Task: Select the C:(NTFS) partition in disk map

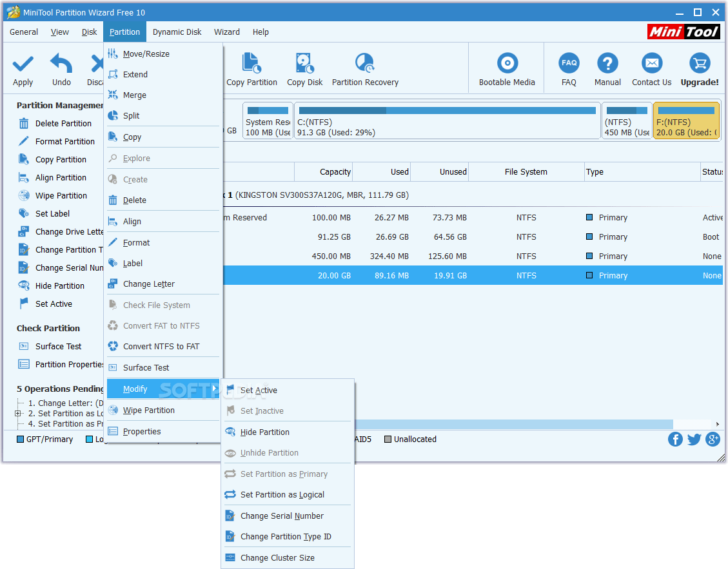Action: click(x=447, y=121)
